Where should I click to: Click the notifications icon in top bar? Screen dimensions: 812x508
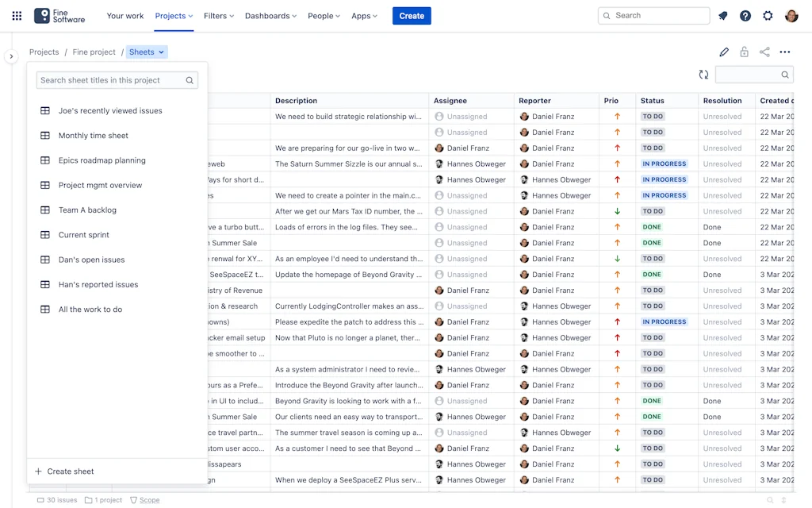[722, 16]
